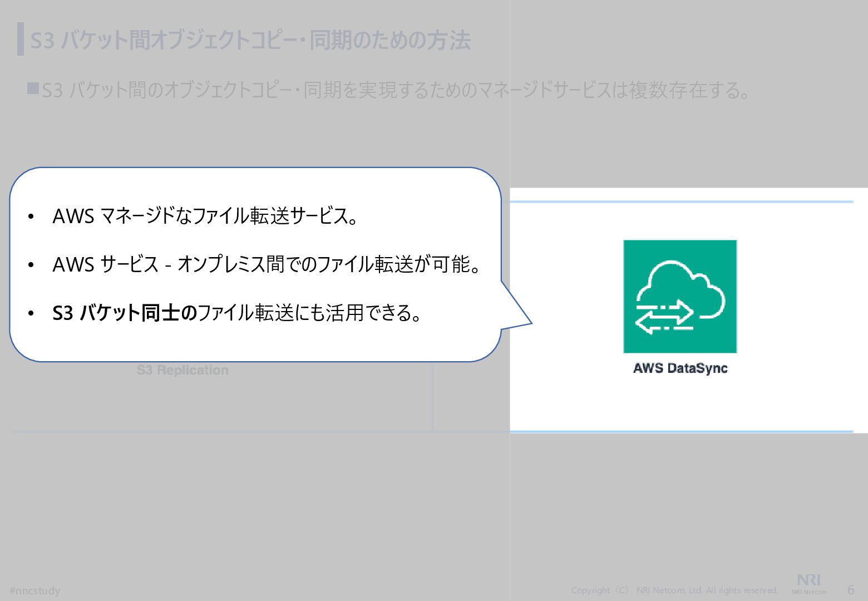Click the bullet 'AWS マネージドなファイル転送サービス。'

(x=205, y=216)
